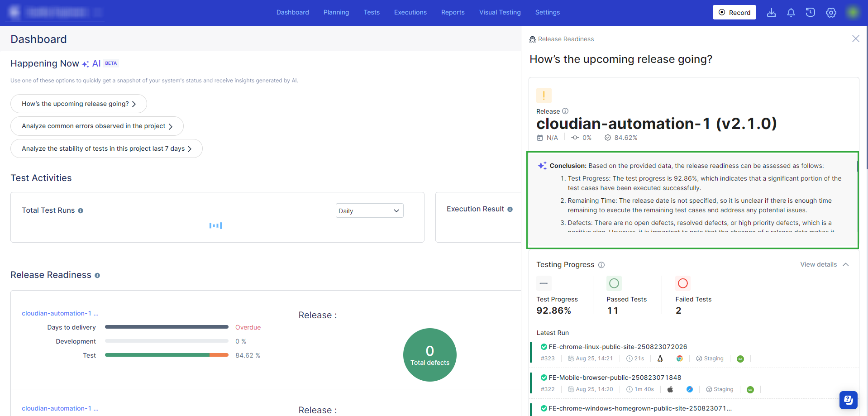This screenshot has height=416, width=868.
Task: Go to the Visual Testing tab
Action: coord(500,12)
